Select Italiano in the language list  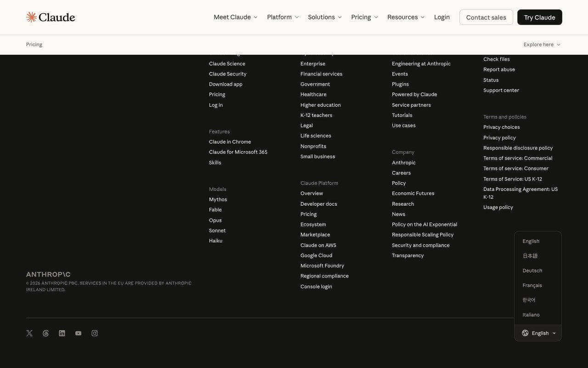[531, 315]
